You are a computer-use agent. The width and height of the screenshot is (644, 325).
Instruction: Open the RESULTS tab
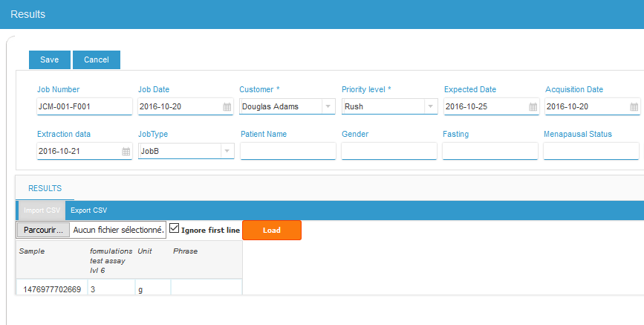[x=45, y=188]
